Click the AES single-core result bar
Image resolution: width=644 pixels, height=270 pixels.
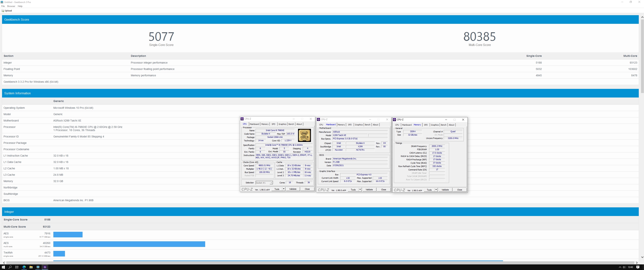coord(68,234)
